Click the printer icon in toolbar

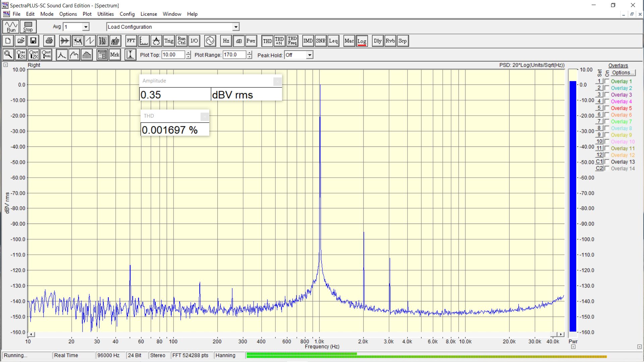click(49, 41)
